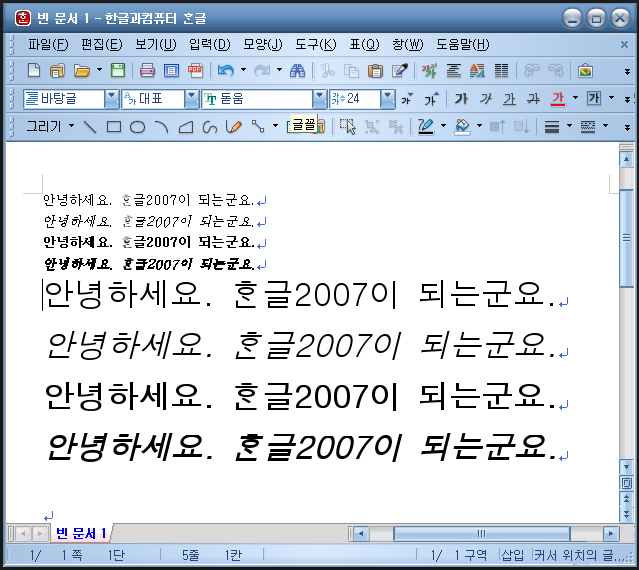Open the 파일(F) menu

(48, 44)
